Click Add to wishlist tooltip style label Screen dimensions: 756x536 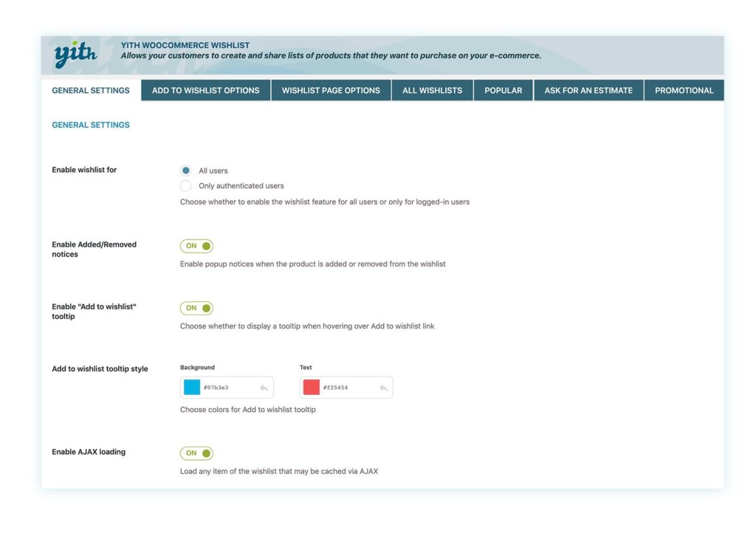(100, 368)
